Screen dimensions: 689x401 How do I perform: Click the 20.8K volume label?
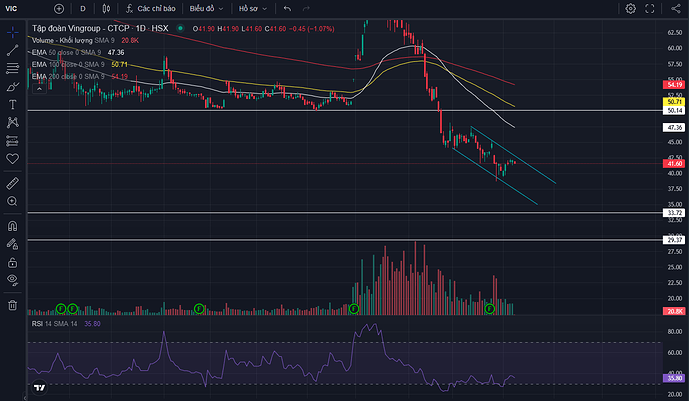(674, 311)
